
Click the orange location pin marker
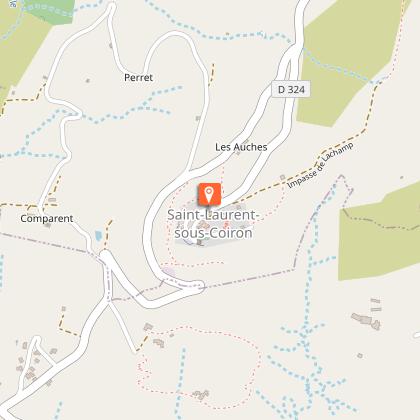coord(209,194)
